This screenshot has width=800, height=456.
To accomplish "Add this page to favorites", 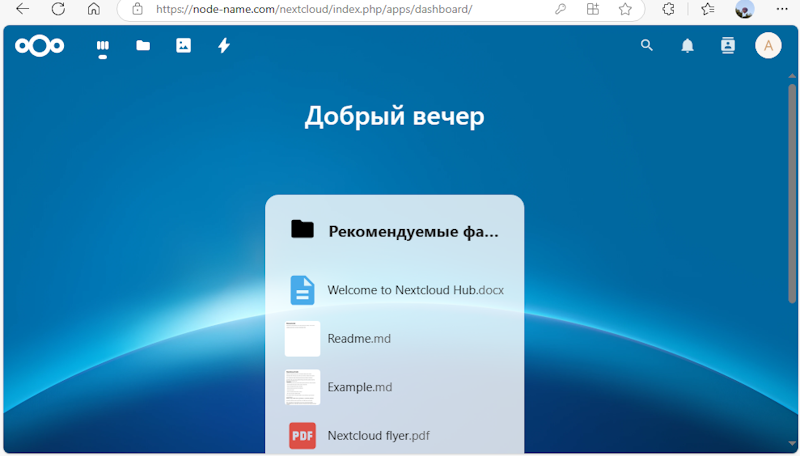I will coord(625,9).
